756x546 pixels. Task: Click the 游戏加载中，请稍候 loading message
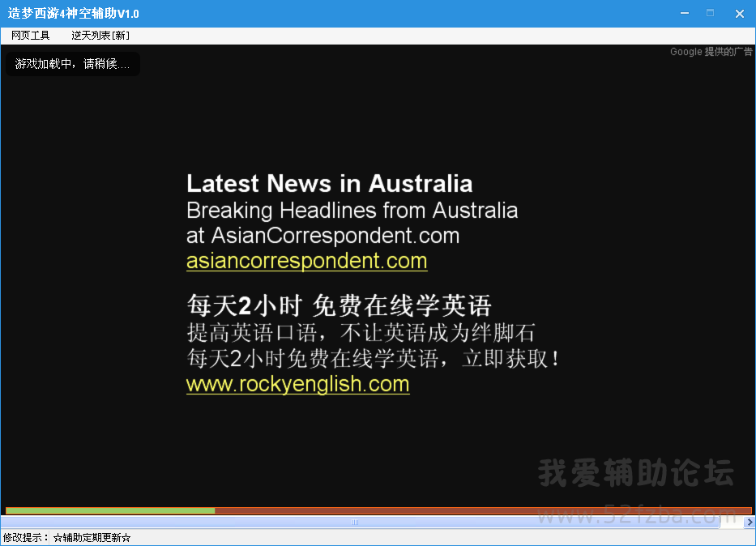(72, 64)
